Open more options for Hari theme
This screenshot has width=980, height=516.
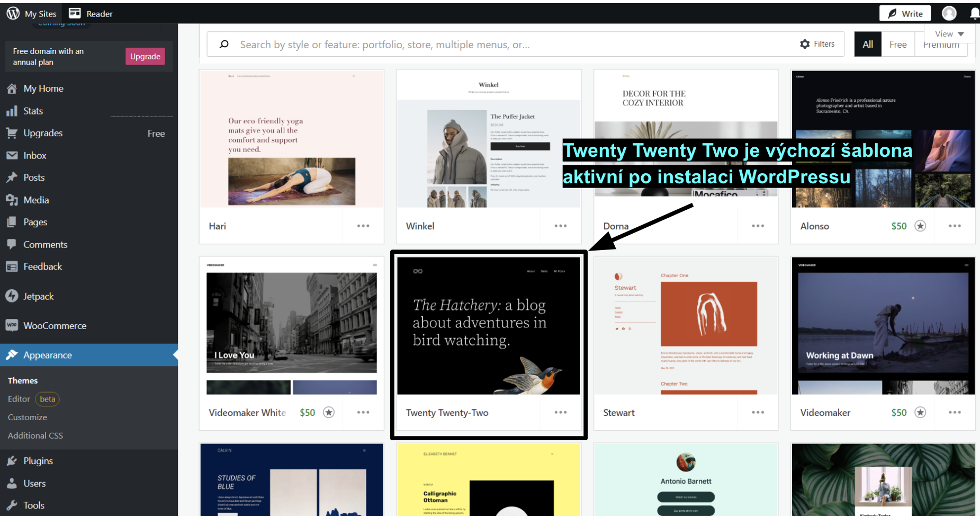pos(363,226)
